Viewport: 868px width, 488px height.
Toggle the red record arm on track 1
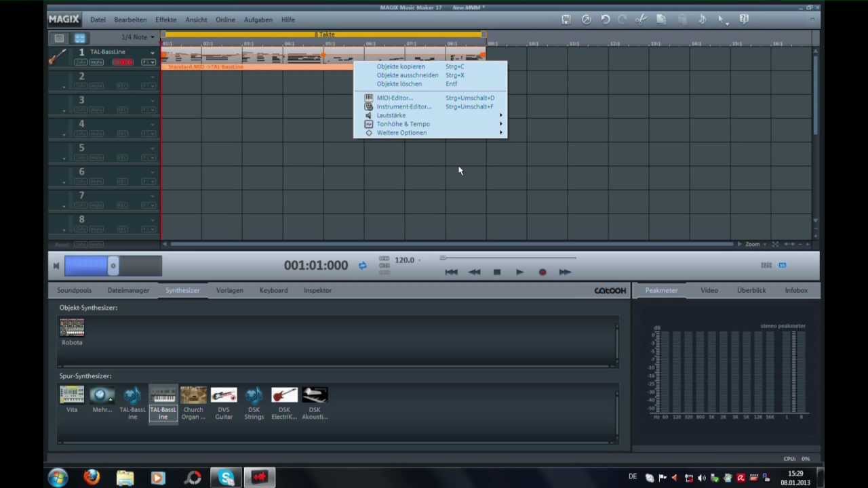(x=123, y=62)
